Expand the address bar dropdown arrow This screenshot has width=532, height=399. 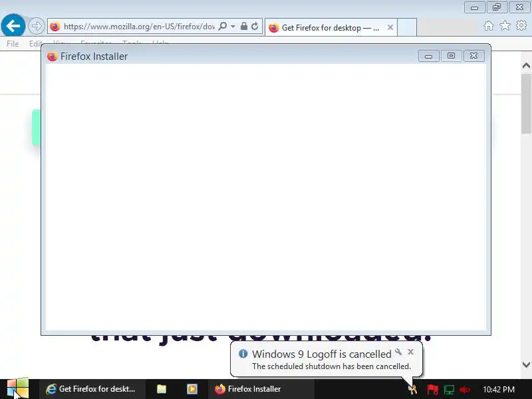coord(233,26)
